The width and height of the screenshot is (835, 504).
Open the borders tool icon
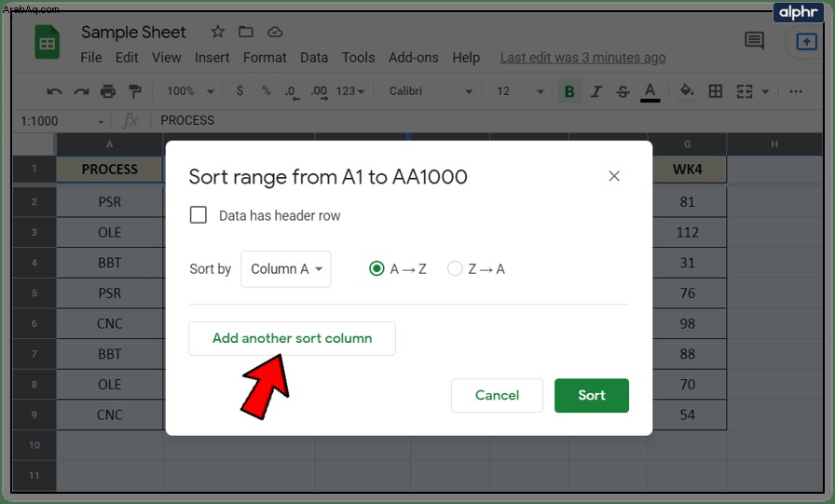715,91
